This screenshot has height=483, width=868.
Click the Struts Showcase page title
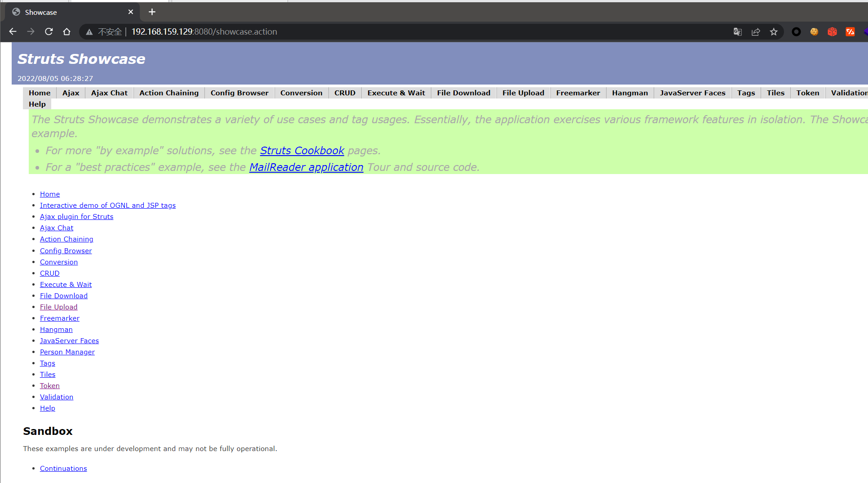[81, 59]
